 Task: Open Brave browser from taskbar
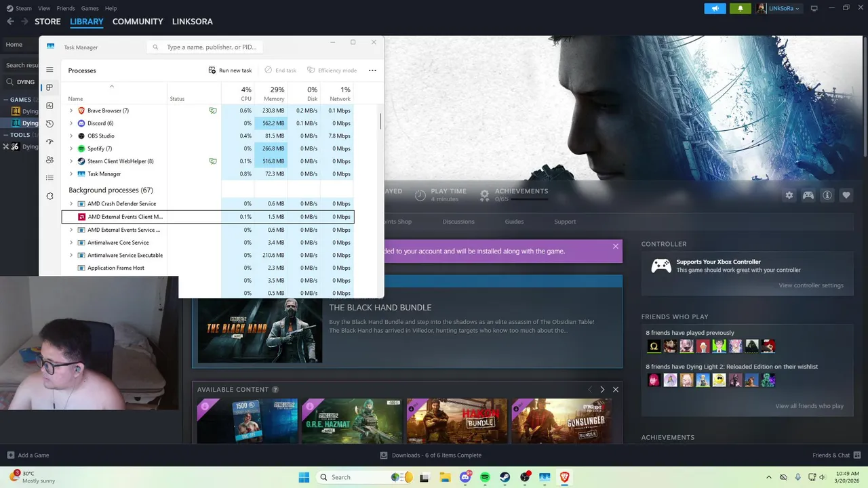click(x=564, y=477)
